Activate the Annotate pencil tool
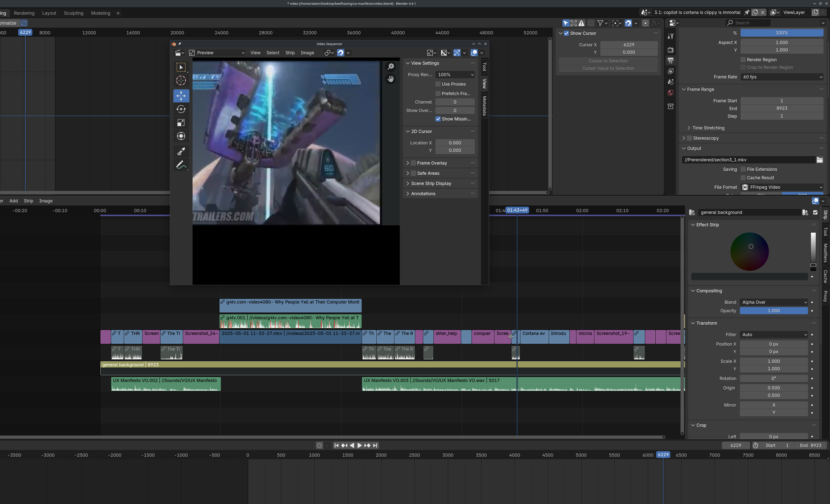 click(x=181, y=165)
